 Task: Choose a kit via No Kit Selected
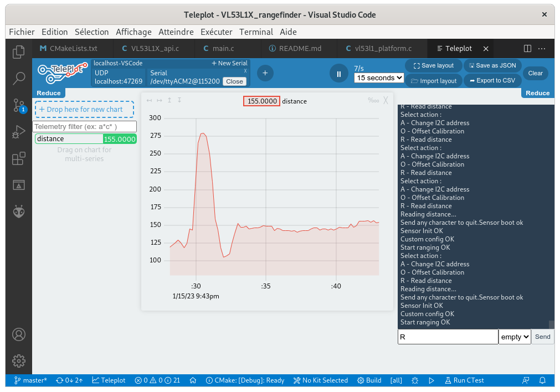tap(321, 380)
